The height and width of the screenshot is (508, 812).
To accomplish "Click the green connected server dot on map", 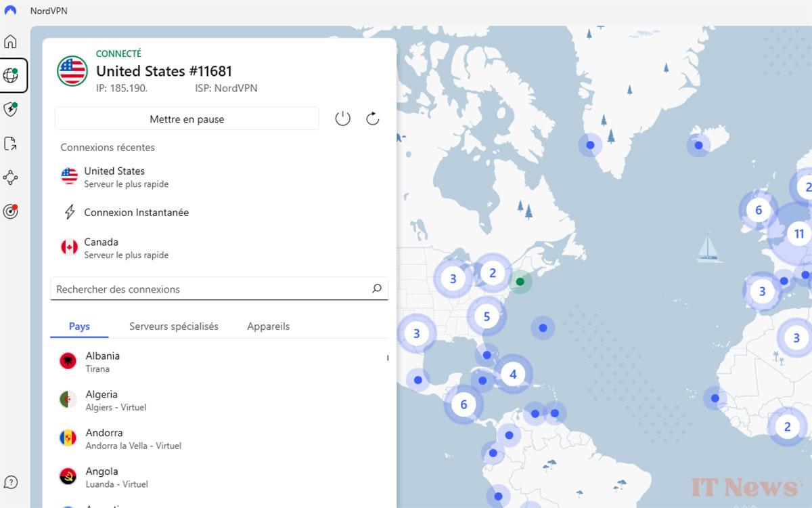I will [520, 281].
